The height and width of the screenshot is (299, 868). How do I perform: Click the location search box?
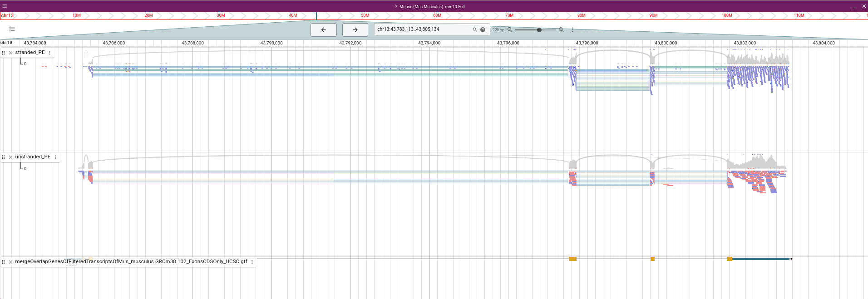click(422, 29)
